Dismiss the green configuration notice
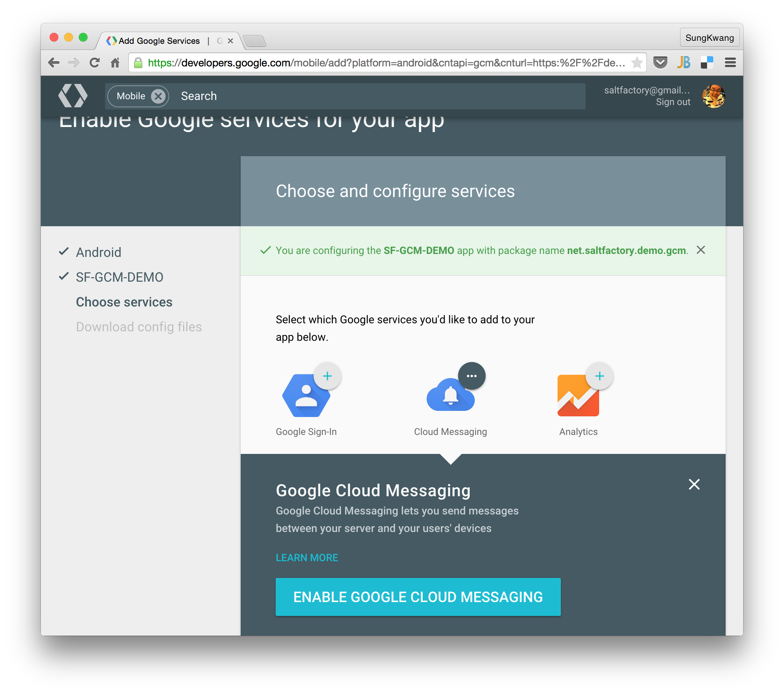Viewport: 784px width, 694px height. point(701,250)
